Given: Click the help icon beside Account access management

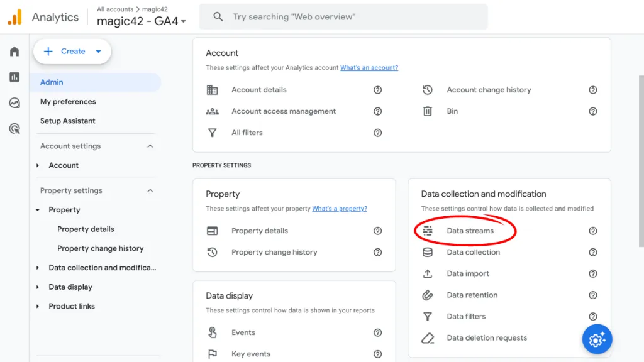Looking at the screenshot, I should tap(377, 111).
